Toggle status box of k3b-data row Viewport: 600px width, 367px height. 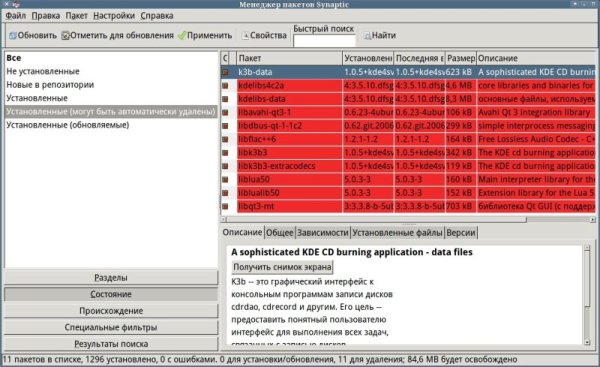(x=225, y=72)
